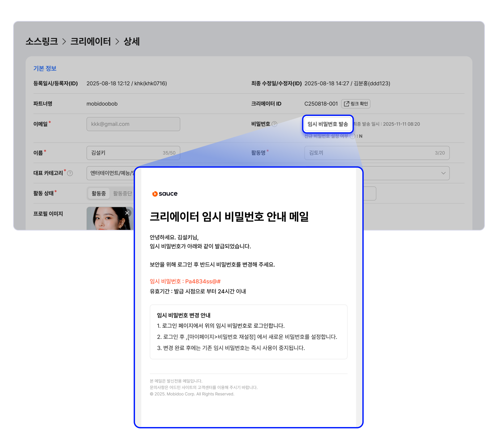
Task: Set activity status to 활동중
Action: click(x=98, y=194)
